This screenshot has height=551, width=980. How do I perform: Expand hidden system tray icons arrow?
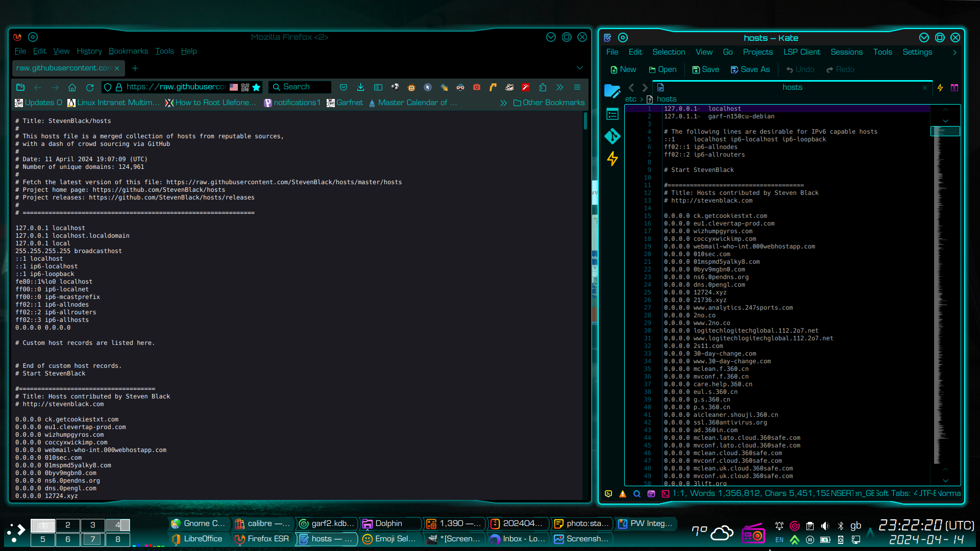(x=870, y=532)
